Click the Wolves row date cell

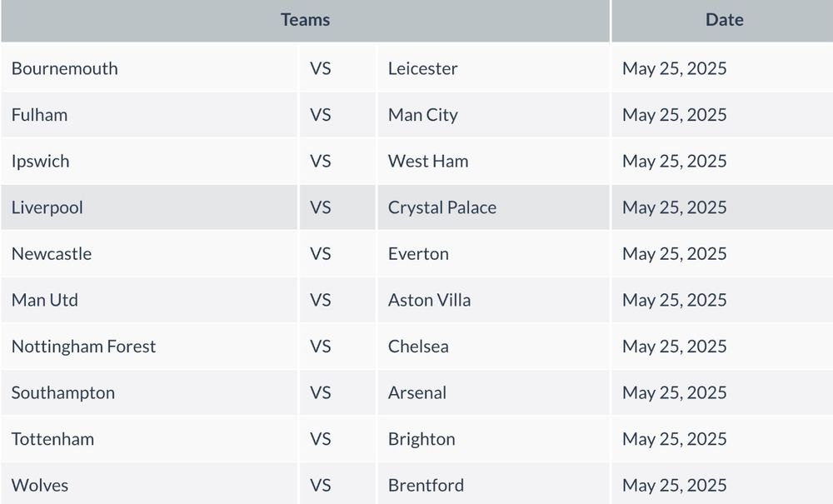(722, 484)
